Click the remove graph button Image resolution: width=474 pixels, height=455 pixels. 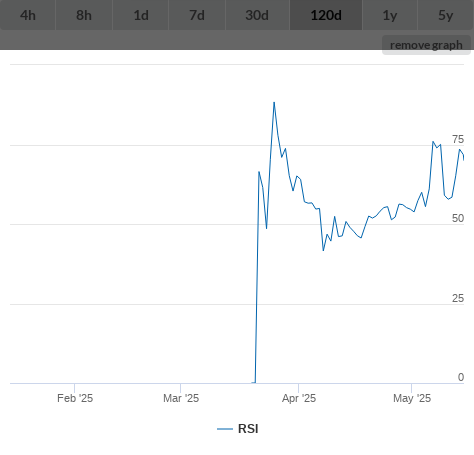click(426, 45)
